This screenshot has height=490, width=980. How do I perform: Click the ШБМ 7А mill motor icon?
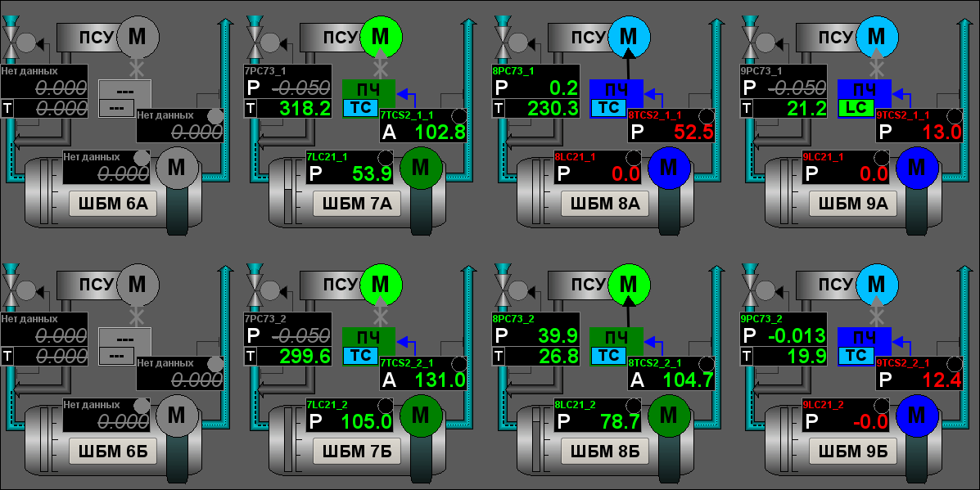click(420, 168)
